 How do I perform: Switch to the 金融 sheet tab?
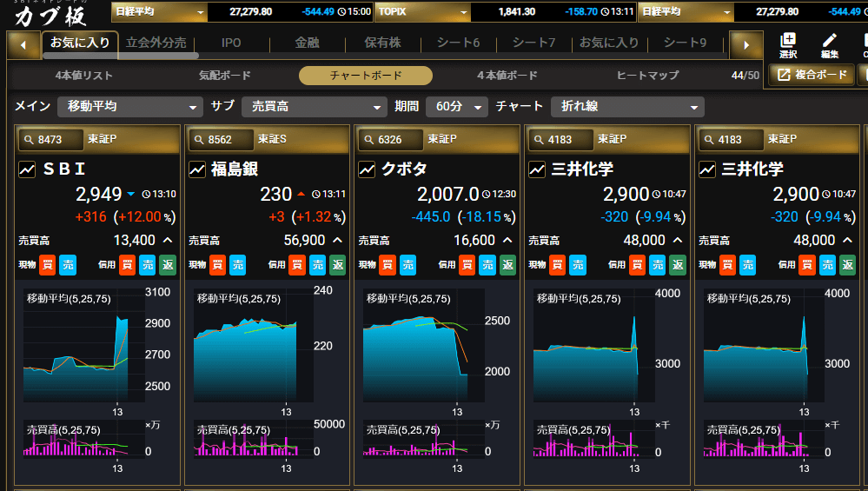point(307,43)
